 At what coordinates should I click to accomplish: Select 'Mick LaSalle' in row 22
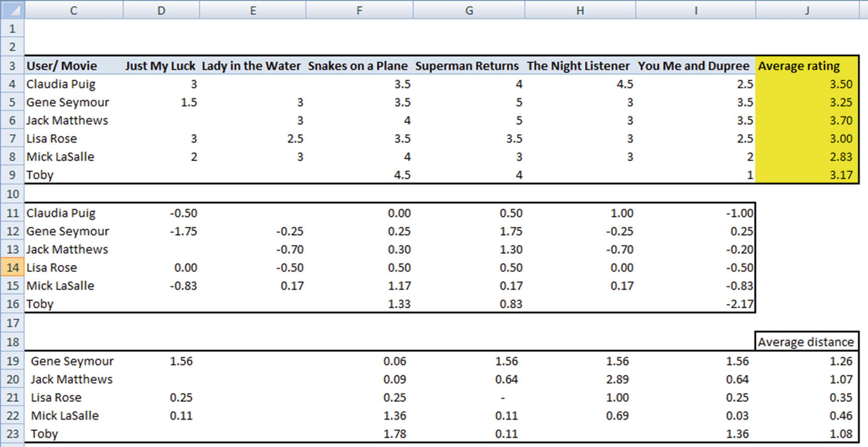(x=65, y=415)
